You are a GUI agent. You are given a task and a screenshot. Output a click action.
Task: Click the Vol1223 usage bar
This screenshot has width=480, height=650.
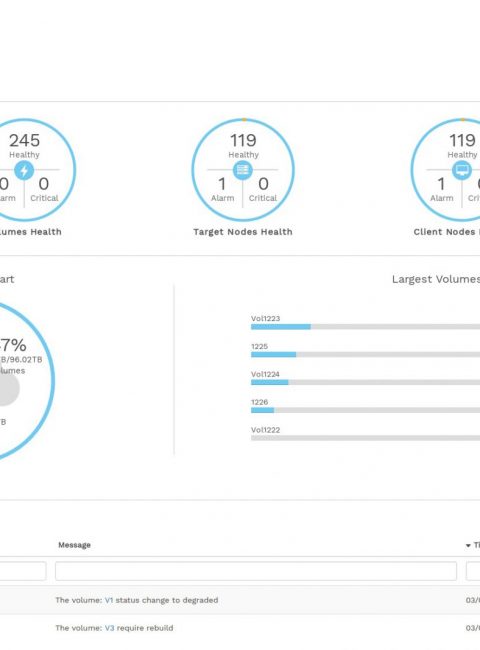365,327
